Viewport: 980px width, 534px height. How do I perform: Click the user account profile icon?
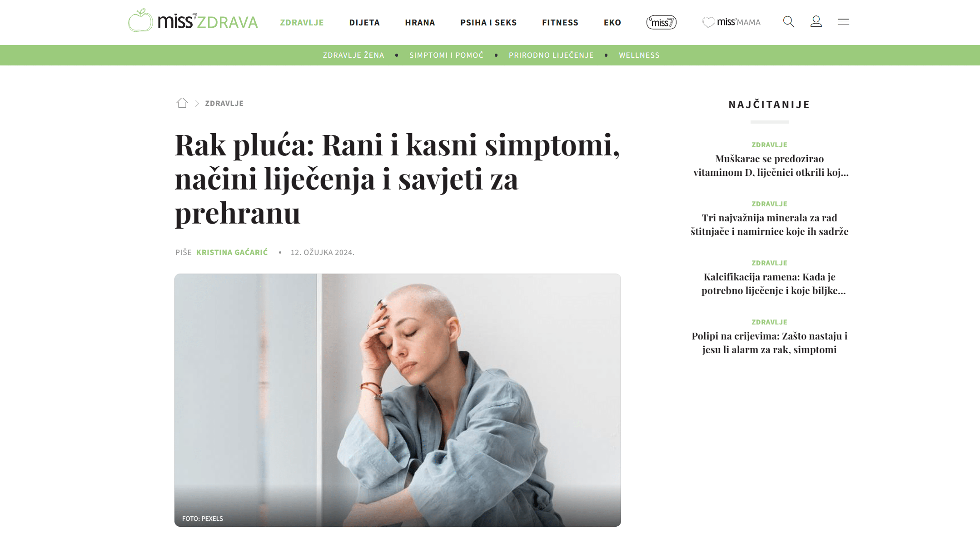(x=816, y=22)
